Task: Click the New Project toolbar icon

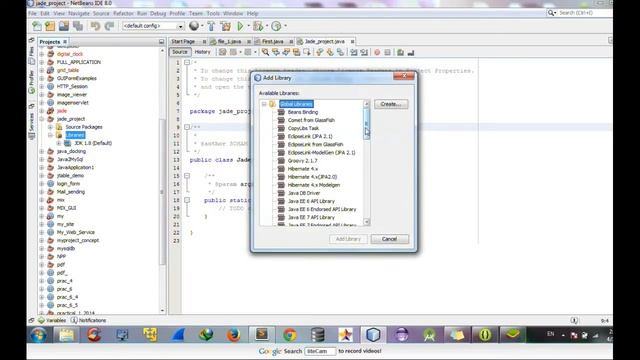Action: [x=50, y=26]
